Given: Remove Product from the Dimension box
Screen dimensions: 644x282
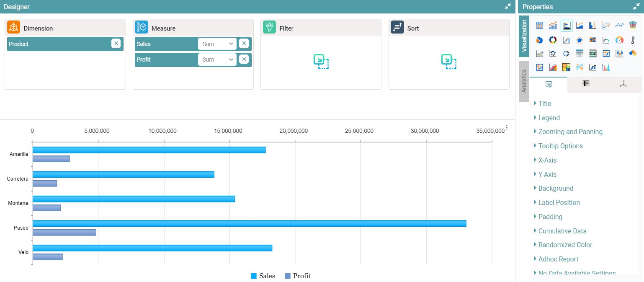Looking at the screenshot, I should [x=116, y=44].
